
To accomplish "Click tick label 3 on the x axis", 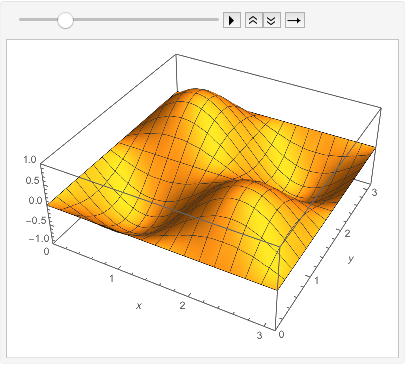I will click(x=260, y=335).
